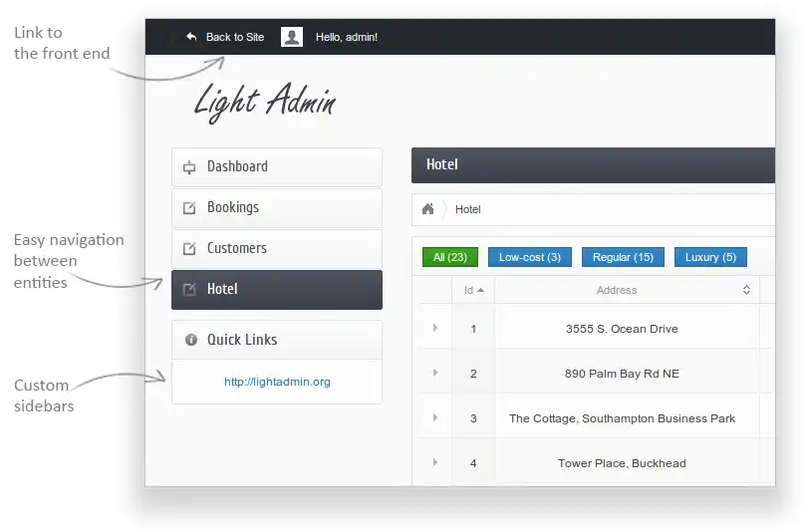Screen dimensions: 810x532
Task: Filter by Luxury (5) hotels
Action: (x=710, y=257)
